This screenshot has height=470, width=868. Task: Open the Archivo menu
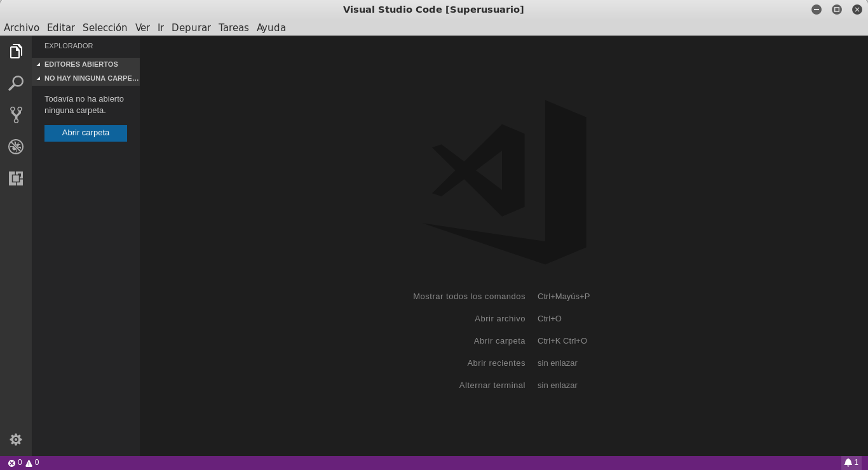coord(22,28)
